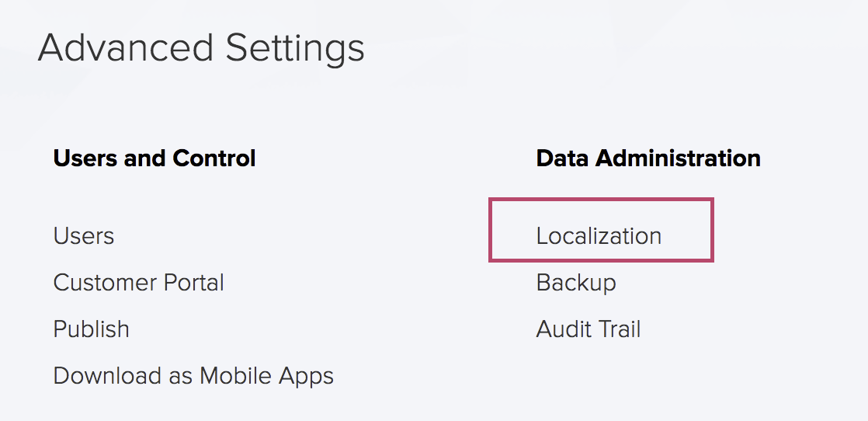
Task: Click the Data Administration heading
Action: point(648,158)
